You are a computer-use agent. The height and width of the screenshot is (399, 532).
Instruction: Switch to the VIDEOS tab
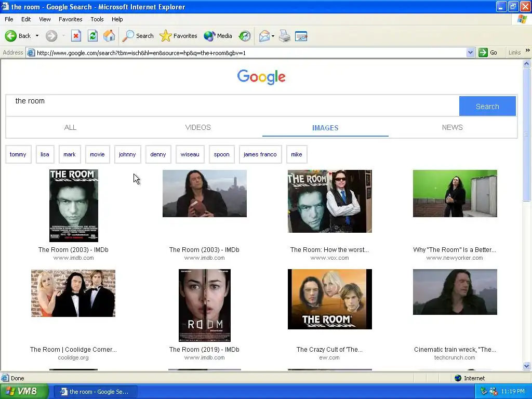point(198,127)
